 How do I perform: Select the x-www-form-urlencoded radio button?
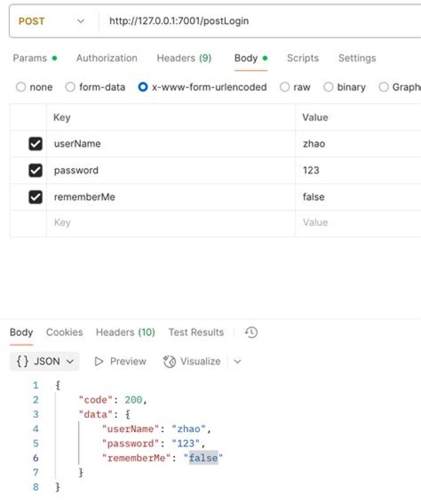click(x=143, y=87)
